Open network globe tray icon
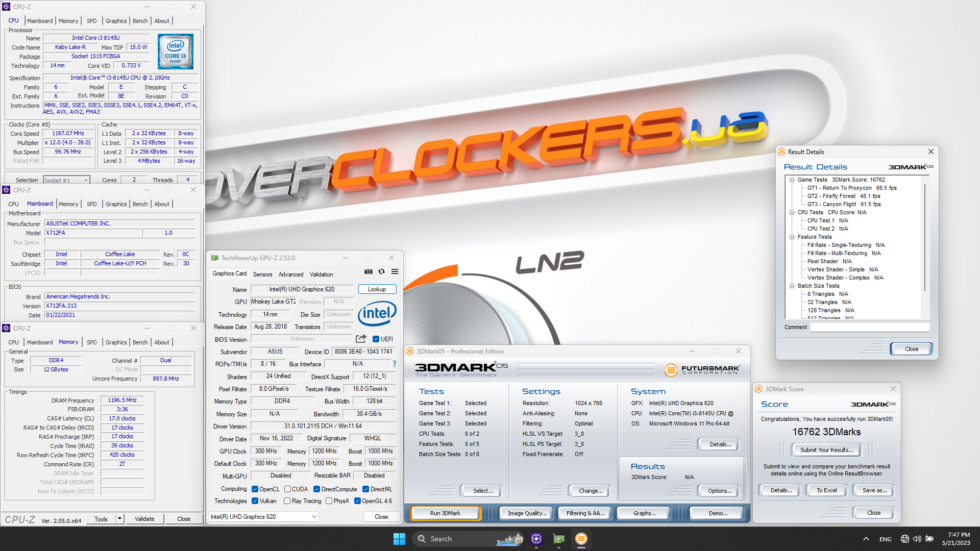 [904, 539]
